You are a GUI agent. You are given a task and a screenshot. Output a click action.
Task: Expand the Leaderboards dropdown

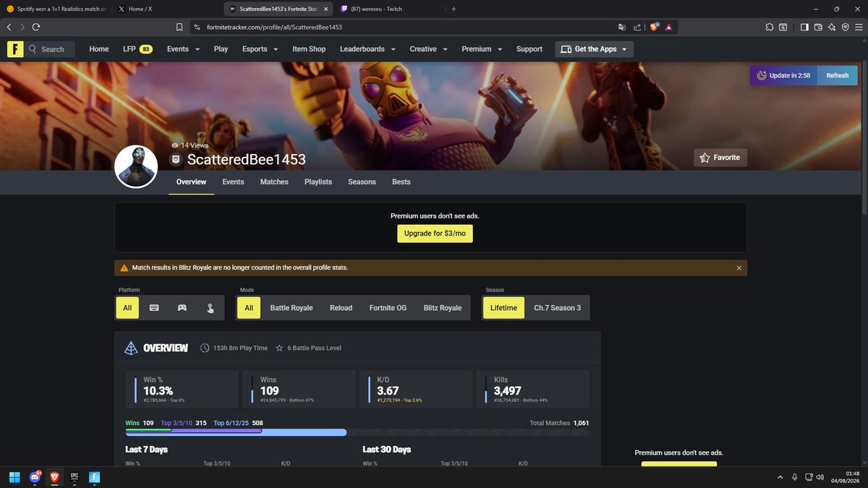[367, 49]
